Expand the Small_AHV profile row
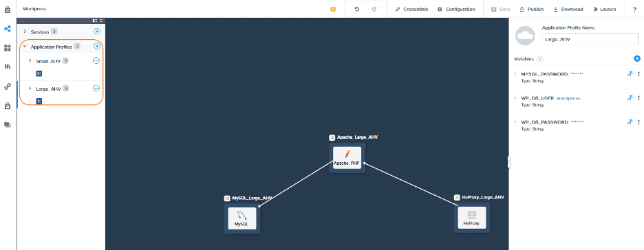Screen dimensions: 644x250 30,60
